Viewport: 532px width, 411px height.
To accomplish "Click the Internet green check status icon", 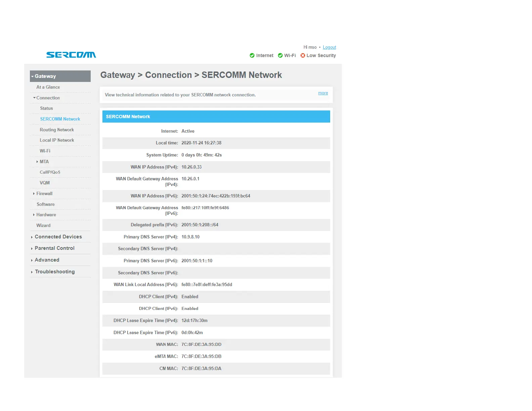I will (252, 55).
